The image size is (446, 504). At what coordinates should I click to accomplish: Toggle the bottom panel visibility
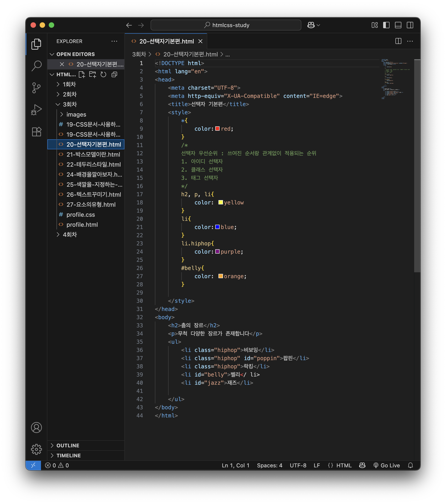tap(398, 25)
